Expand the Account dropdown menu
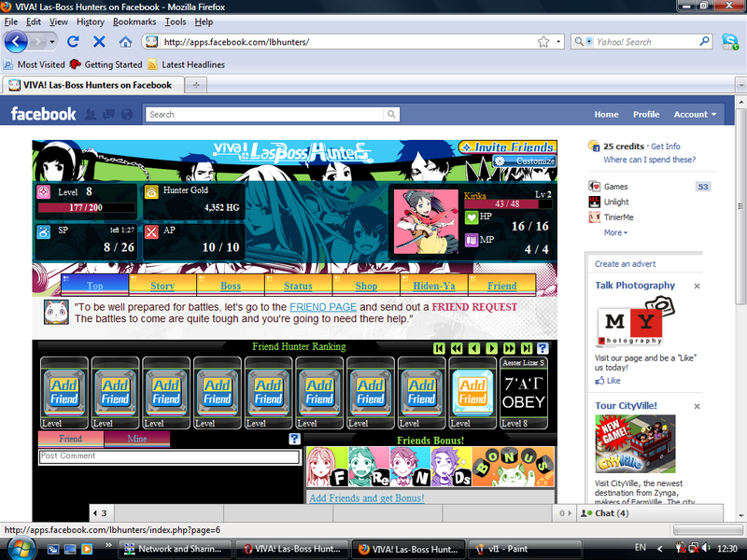 pyautogui.click(x=695, y=114)
